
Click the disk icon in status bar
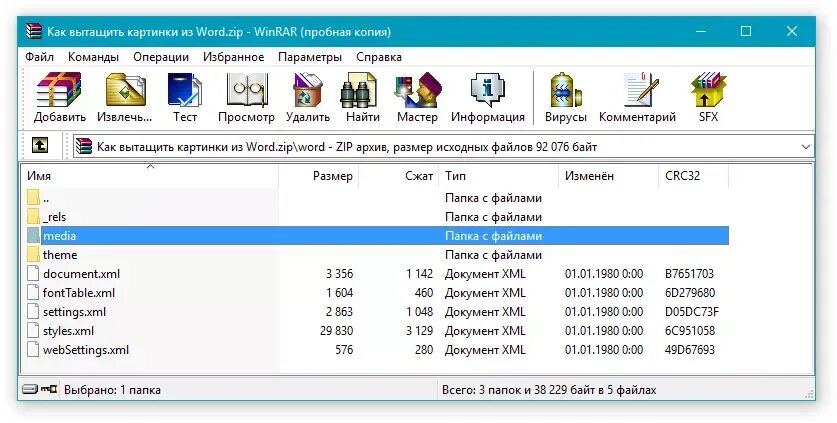pyautogui.click(x=30, y=389)
